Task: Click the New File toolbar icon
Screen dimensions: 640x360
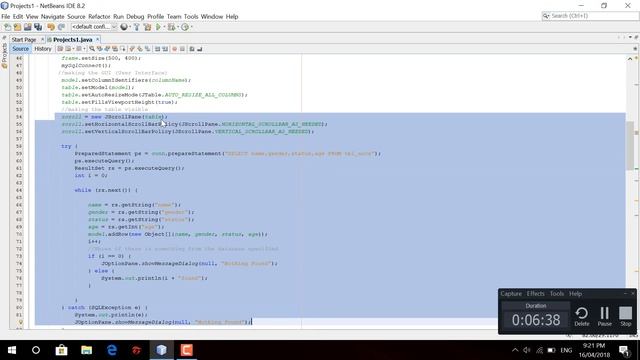Action: (x=7, y=27)
